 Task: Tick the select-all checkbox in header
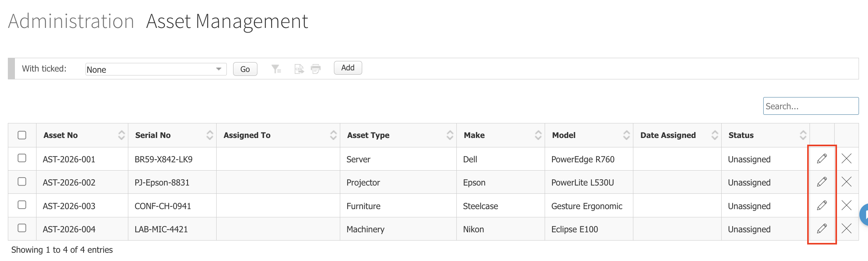click(x=22, y=135)
